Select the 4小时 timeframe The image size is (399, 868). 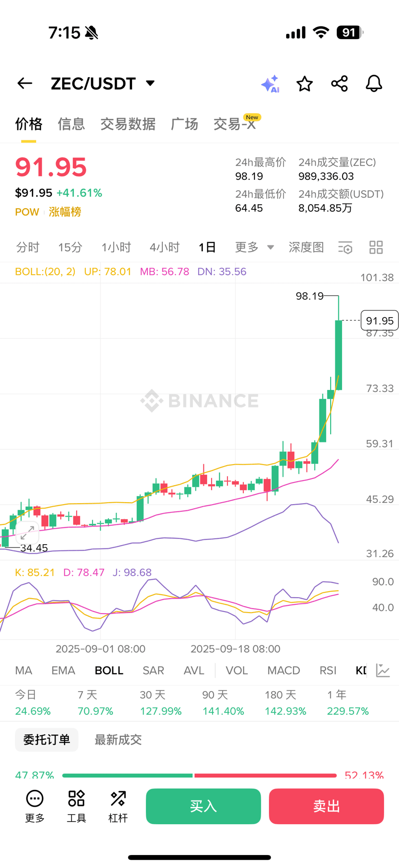[x=164, y=248]
